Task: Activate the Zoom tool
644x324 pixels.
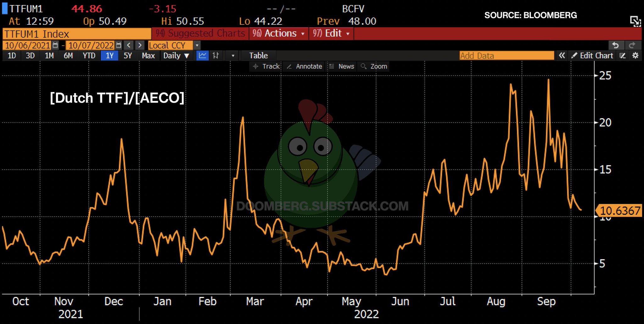Action: [374, 66]
